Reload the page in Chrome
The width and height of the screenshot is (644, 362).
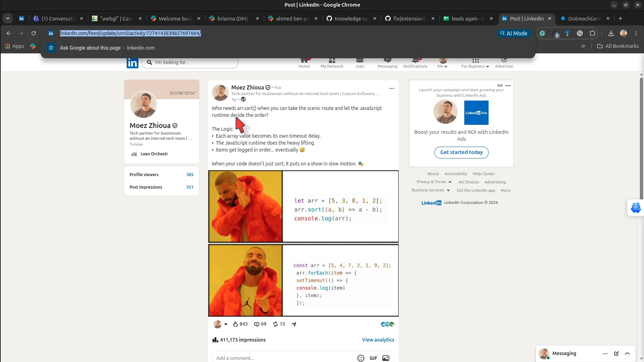tap(34, 33)
